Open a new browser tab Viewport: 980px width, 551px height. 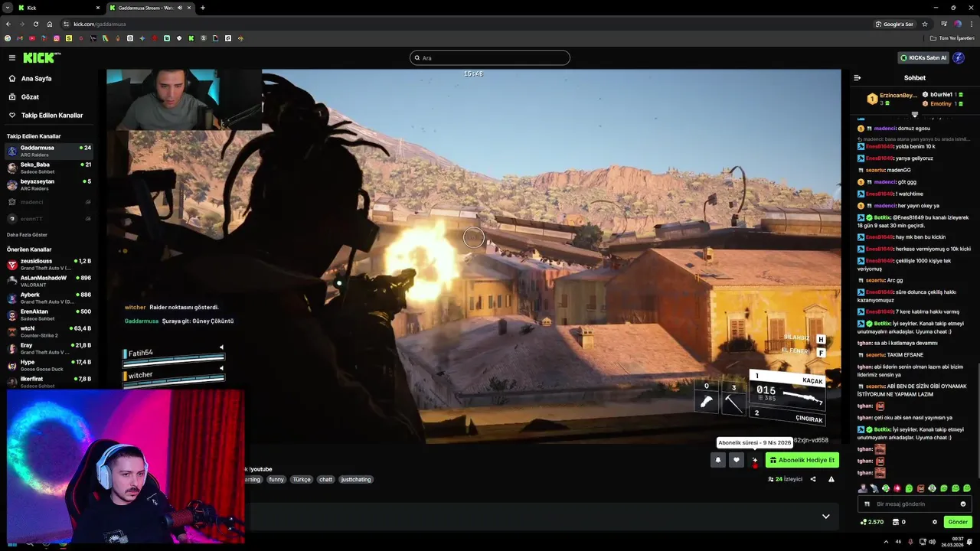(203, 8)
